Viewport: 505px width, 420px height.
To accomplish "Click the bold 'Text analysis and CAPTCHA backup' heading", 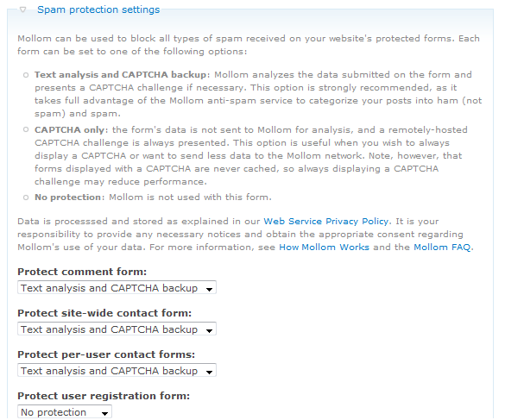I will 121,75.
